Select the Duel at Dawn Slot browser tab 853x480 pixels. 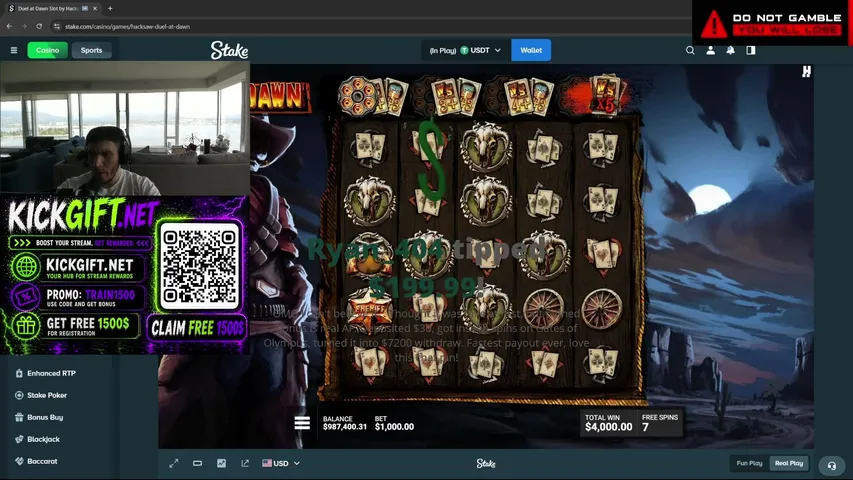pyautogui.click(x=52, y=8)
